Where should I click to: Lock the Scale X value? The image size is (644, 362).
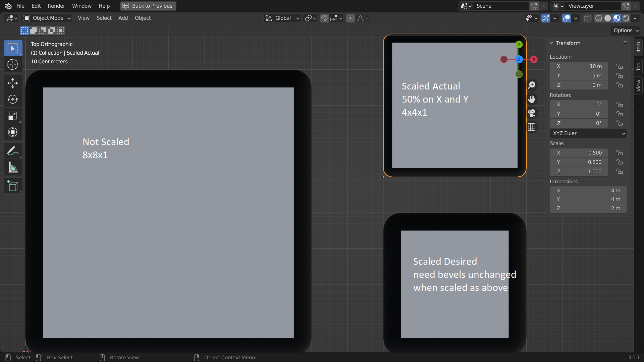click(x=620, y=153)
